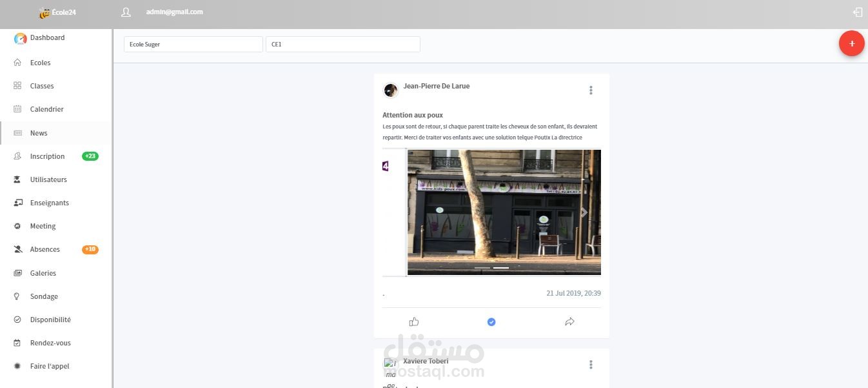Click the Classes grid icon

click(17, 86)
